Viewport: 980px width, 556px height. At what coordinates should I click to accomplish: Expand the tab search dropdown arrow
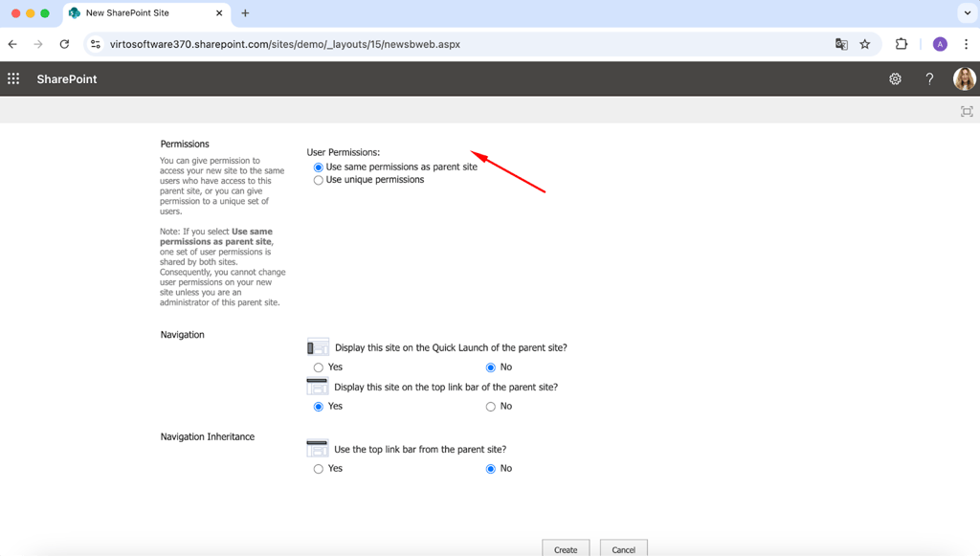click(967, 13)
